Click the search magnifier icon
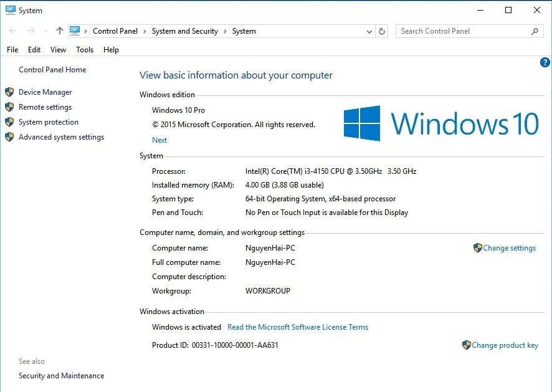The image size is (552, 392). pyautogui.click(x=535, y=31)
